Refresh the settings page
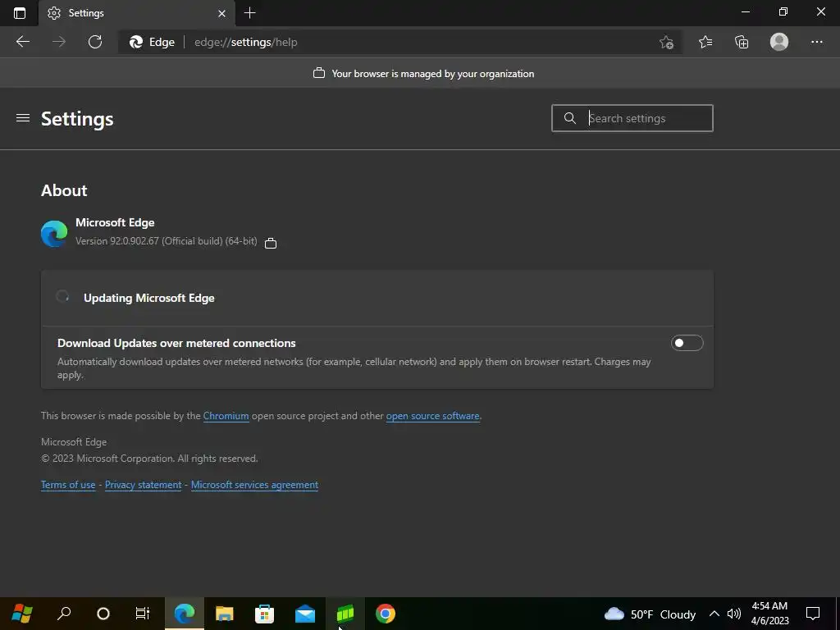 95,42
